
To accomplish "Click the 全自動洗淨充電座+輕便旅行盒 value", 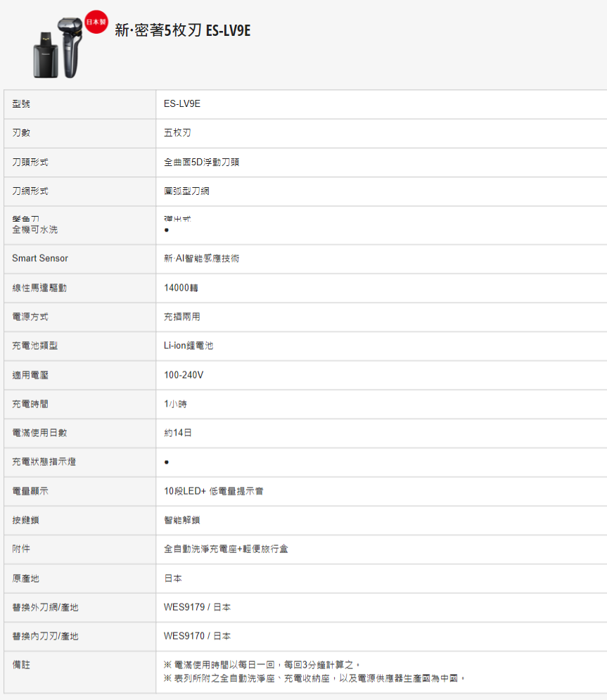I will coord(226,549).
